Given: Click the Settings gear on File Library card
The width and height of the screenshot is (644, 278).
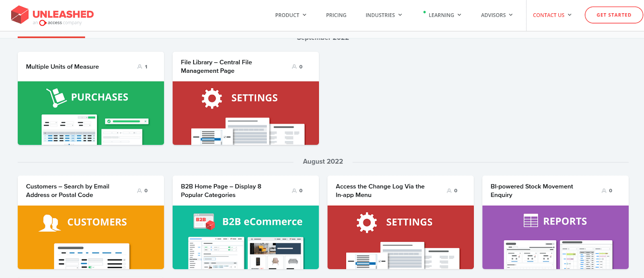Looking at the screenshot, I should [x=212, y=98].
